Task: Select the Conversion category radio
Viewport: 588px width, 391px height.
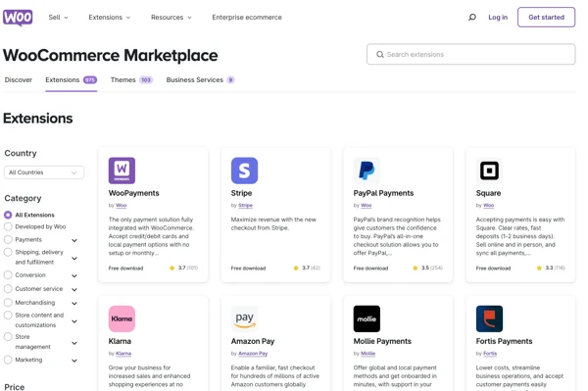Action: (x=8, y=274)
